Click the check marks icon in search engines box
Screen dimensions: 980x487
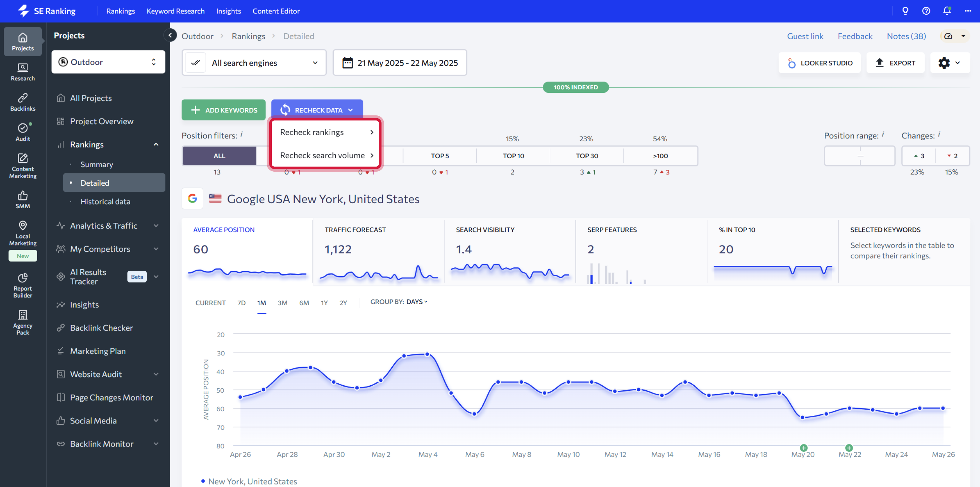coord(196,63)
